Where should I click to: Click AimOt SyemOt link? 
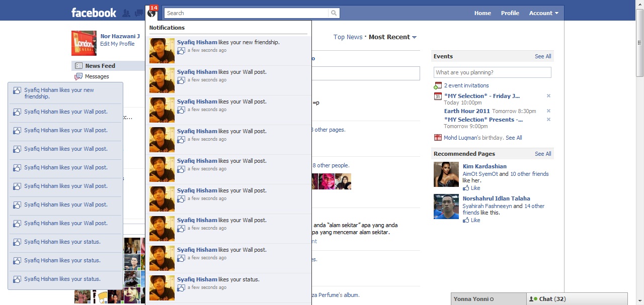480,174
